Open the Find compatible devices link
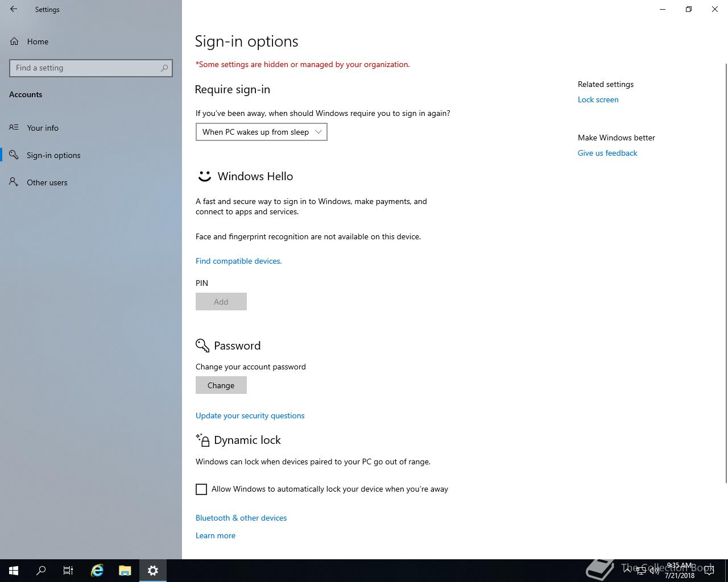728x582 pixels. pos(239,261)
